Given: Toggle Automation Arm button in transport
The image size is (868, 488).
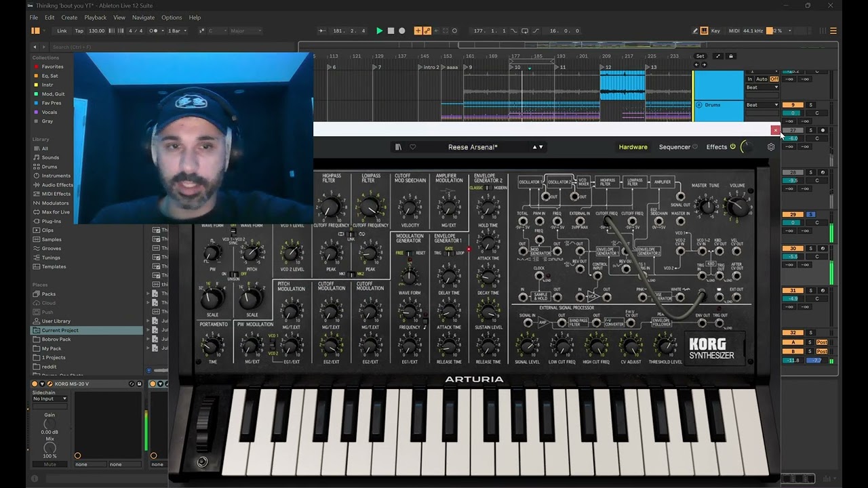Looking at the screenshot, I should click(x=427, y=30).
